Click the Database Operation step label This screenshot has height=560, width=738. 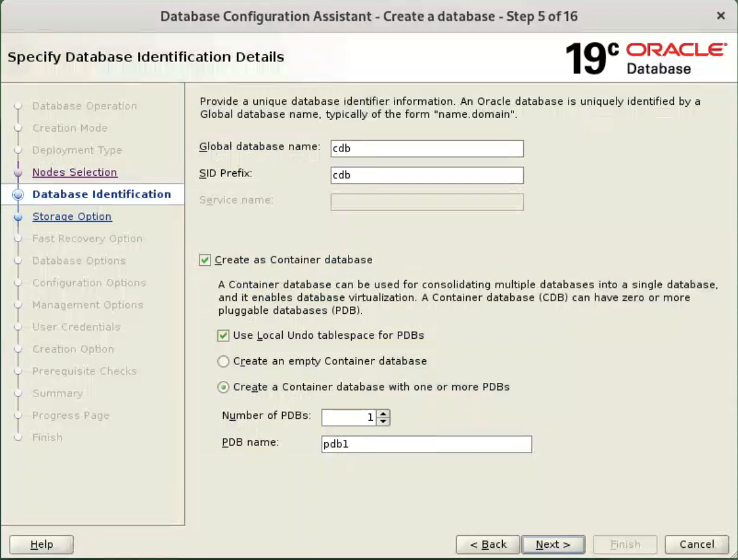pos(84,106)
